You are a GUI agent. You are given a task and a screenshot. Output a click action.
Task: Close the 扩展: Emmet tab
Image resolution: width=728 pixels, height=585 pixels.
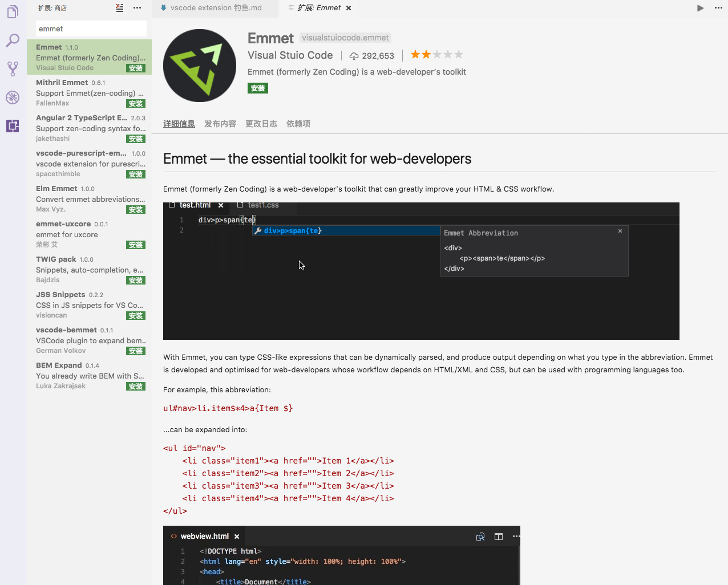click(x=349, y=8)
